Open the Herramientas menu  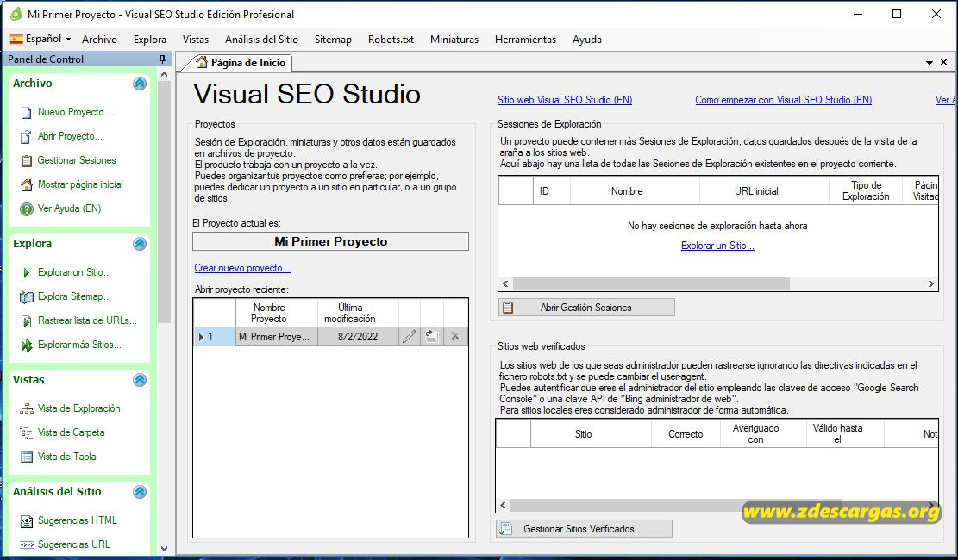tap(525, 39)
